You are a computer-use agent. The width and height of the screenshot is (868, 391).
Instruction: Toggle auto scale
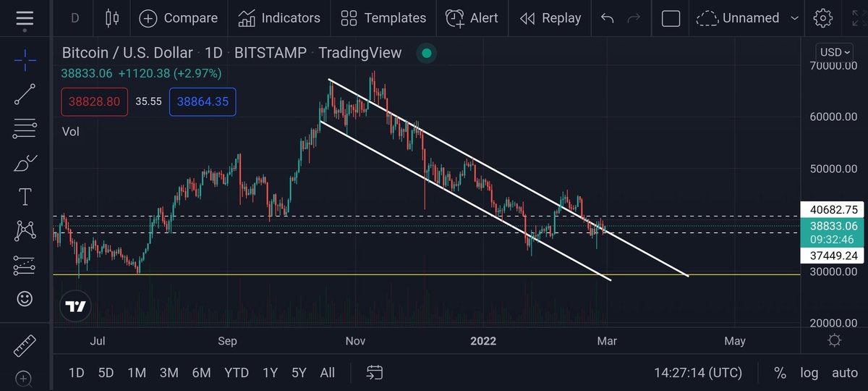point(844,374)
